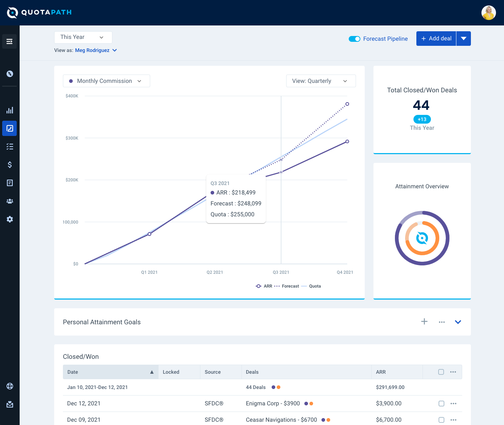Click the Q4 2021 ARR data point
Image resolution: width=504 pixels, height=425 pixels.
point(347,141)
